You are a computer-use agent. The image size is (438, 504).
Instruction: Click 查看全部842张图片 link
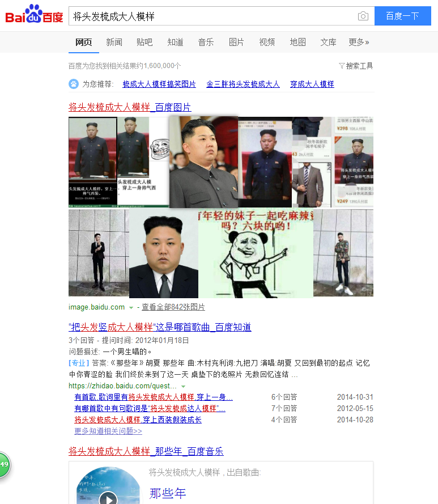point(173,307)
